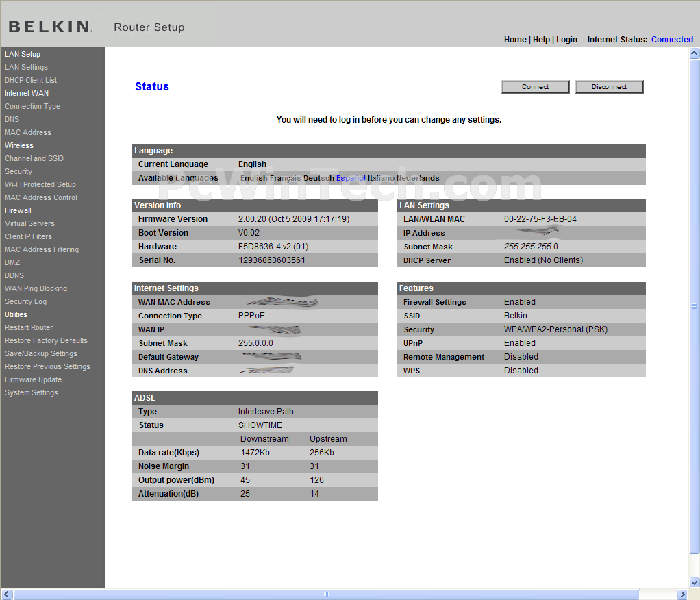Open Security Log page
700x600 pixels.
pos(25,301)
